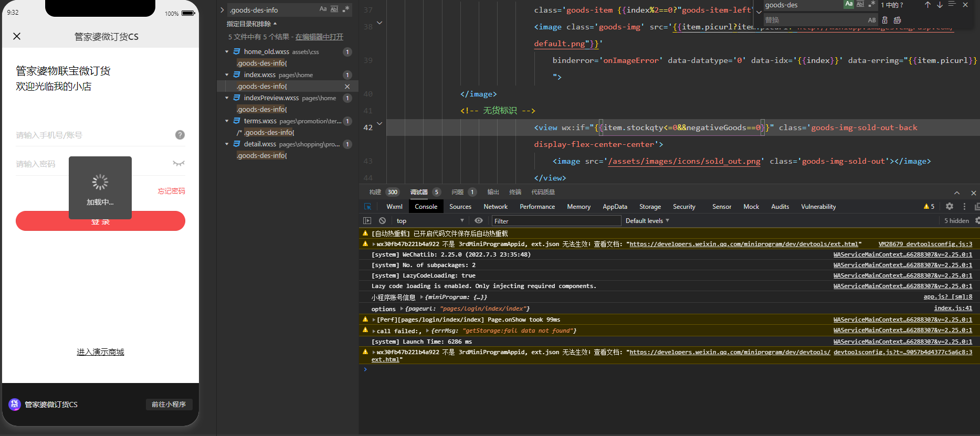Go to the previous match in find widget
The height and width of the screenshot is (436, 980).
pyautogui.click(x=928, y=5)
